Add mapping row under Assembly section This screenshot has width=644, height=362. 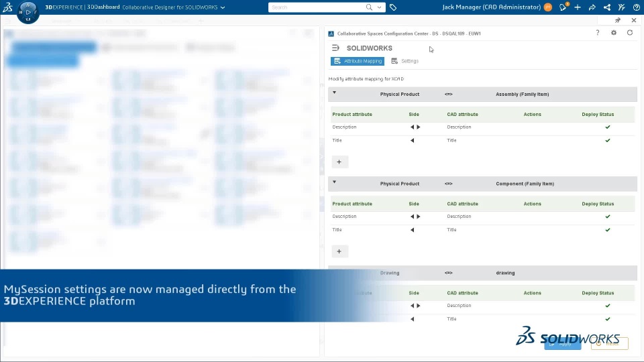coord(339,162)
